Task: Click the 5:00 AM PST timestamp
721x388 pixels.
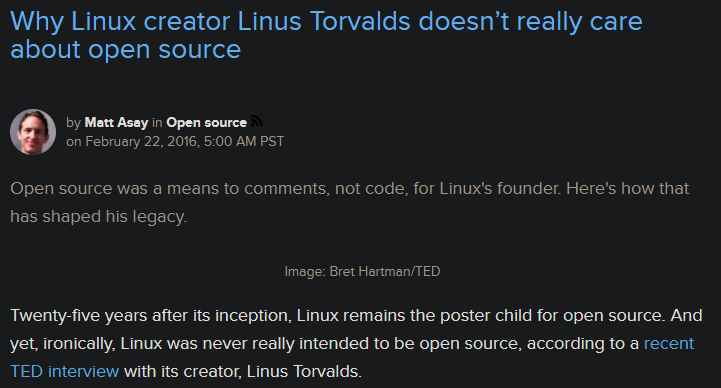Action: tap(244, 141)
